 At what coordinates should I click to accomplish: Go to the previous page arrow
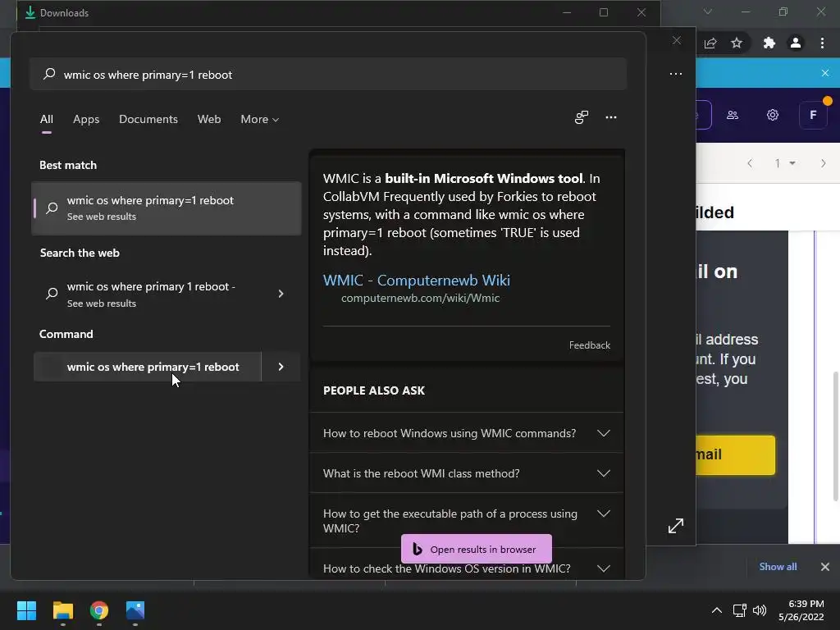pyautogui.click(x=750, y=163)
